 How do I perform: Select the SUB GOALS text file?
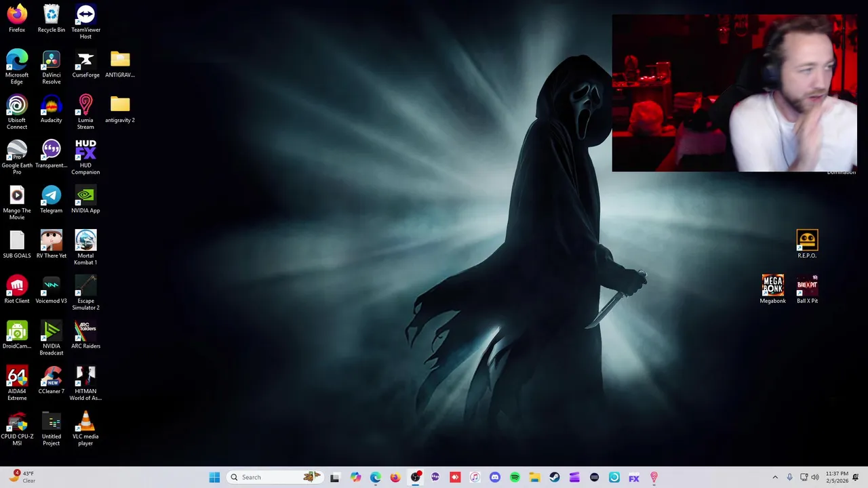coord(17,244)
